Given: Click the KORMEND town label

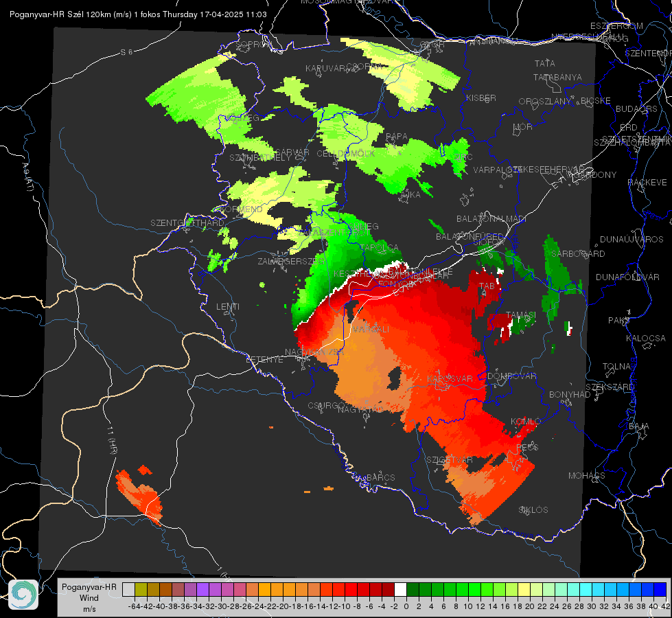Looking at the screenshot, I should click(243, 209).
